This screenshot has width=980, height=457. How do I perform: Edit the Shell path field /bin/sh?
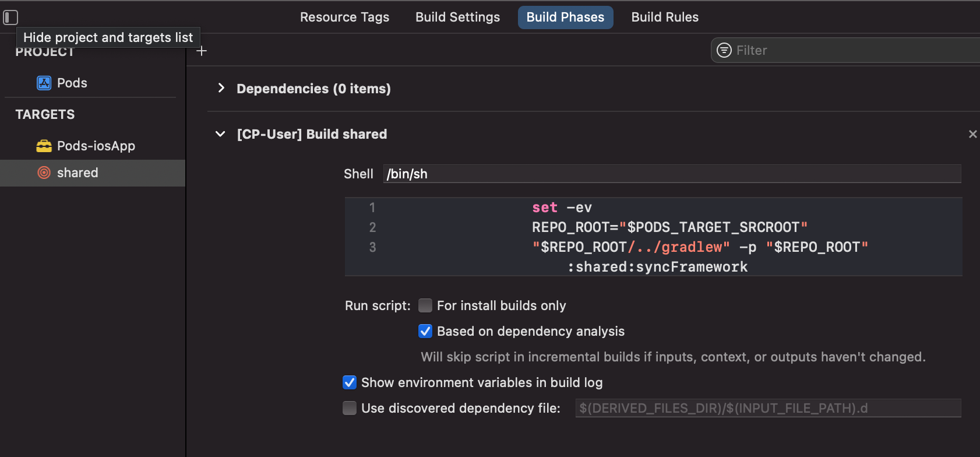[x=672, y=174]
